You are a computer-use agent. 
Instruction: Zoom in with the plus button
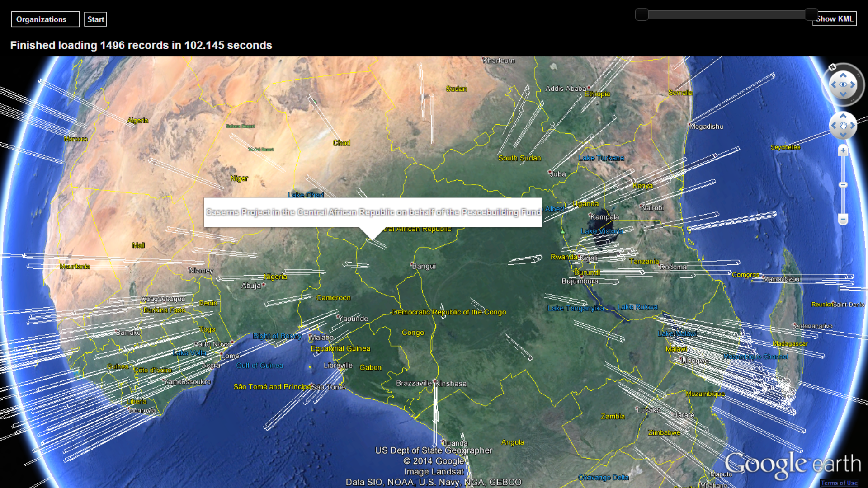843,150
